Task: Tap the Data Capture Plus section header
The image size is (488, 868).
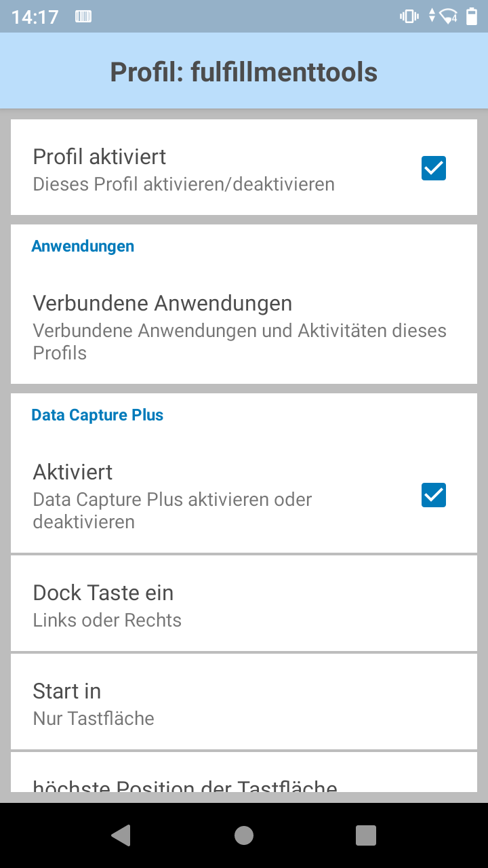Action: [x=98, y=415]
